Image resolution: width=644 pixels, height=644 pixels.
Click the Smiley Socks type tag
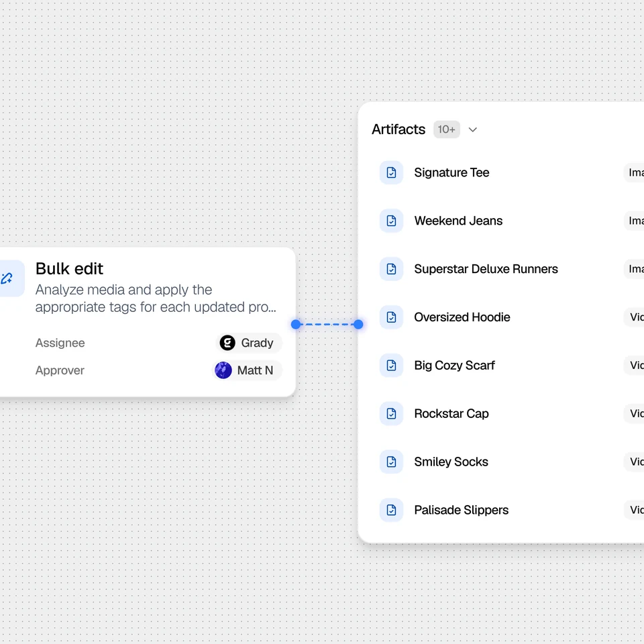[634, 462]
